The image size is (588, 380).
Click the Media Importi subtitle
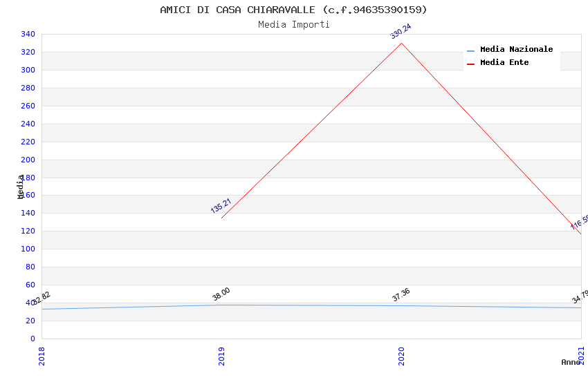[x=293, y=24]
